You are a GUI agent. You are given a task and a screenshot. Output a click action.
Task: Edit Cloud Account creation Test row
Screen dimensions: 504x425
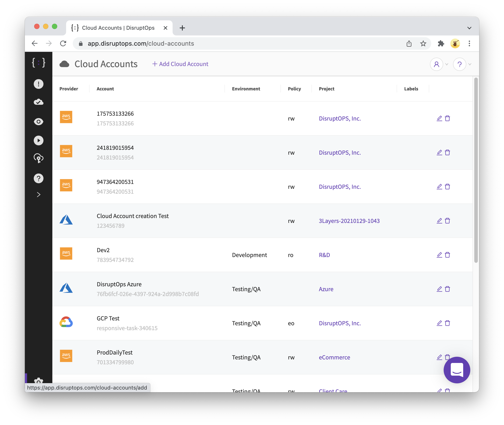(439, 221)
